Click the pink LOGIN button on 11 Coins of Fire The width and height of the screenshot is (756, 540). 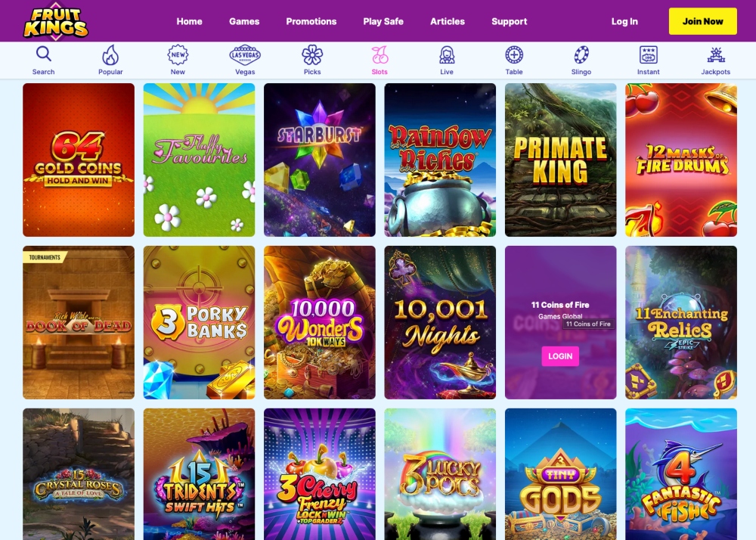[x=560, y=356]
